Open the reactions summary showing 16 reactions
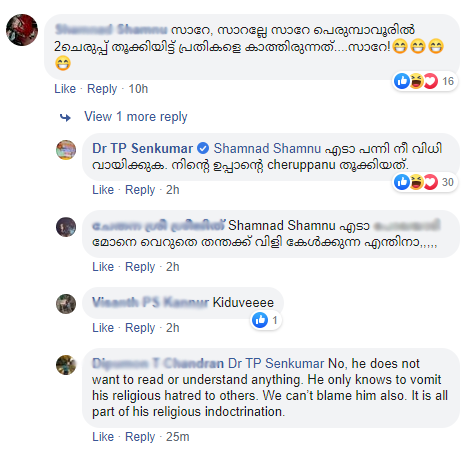 (x=425, y=81)
